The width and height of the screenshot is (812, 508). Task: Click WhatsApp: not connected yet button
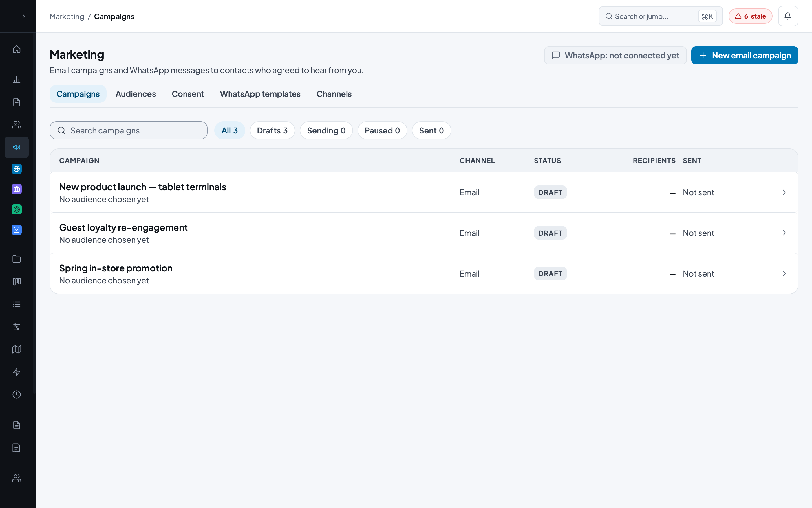pos(615,55)
